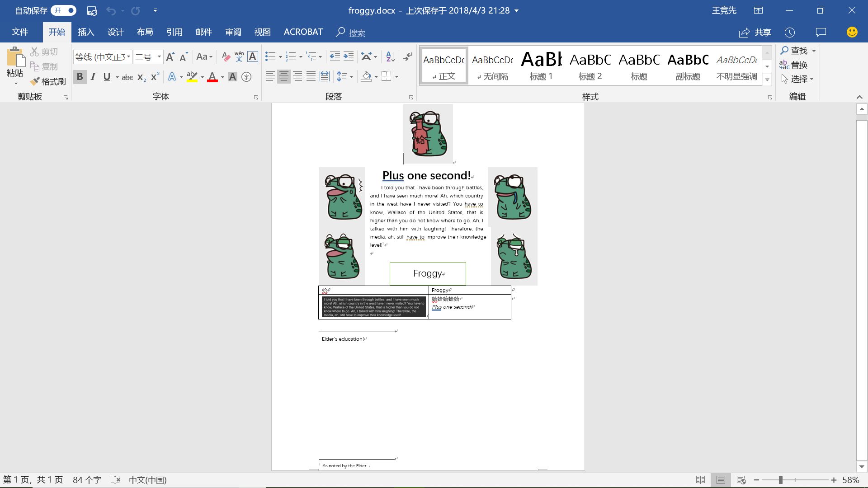The height and width of the screenshot is (488, 868).
Task: Click the Undo arrow icon
Action: [x=111, y=10]
